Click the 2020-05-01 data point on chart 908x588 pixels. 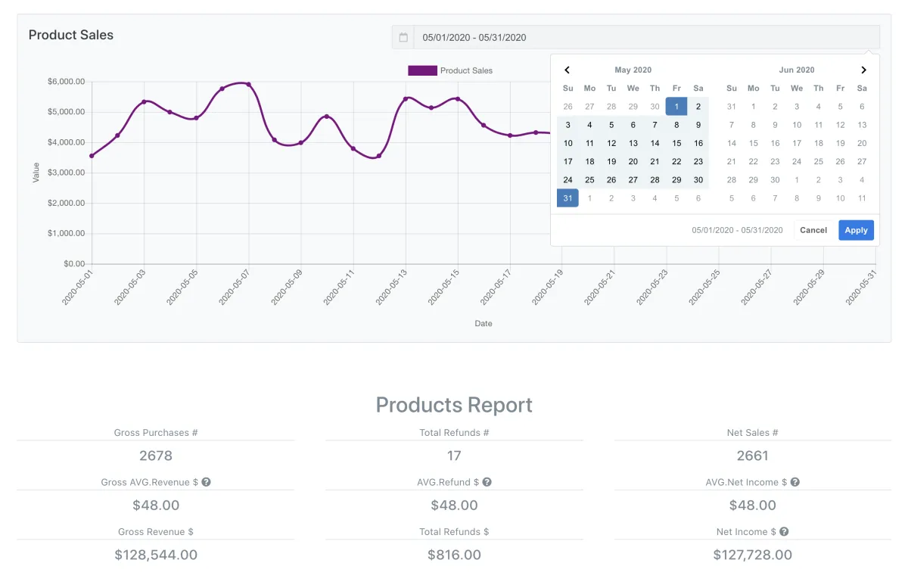[x=92, y=156]
